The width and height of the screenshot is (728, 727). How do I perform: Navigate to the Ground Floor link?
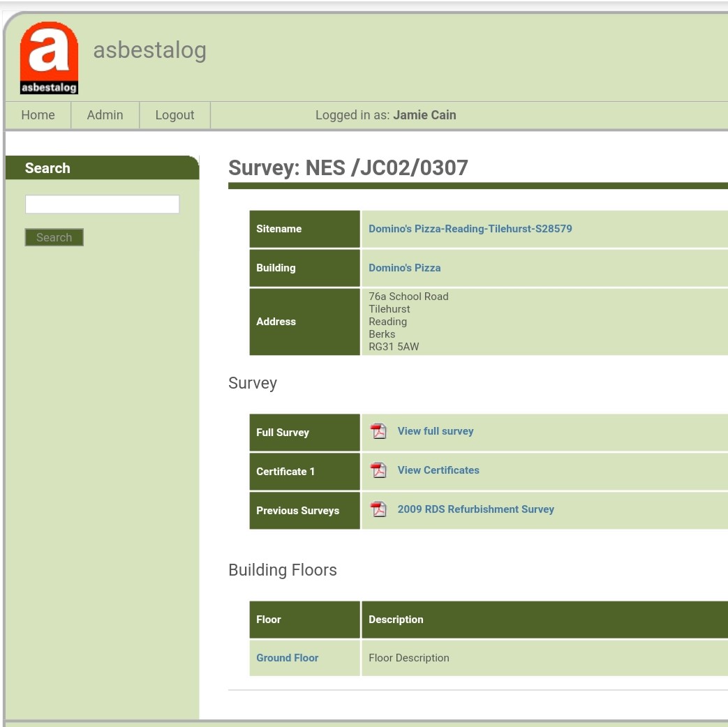tap(287, 658)
